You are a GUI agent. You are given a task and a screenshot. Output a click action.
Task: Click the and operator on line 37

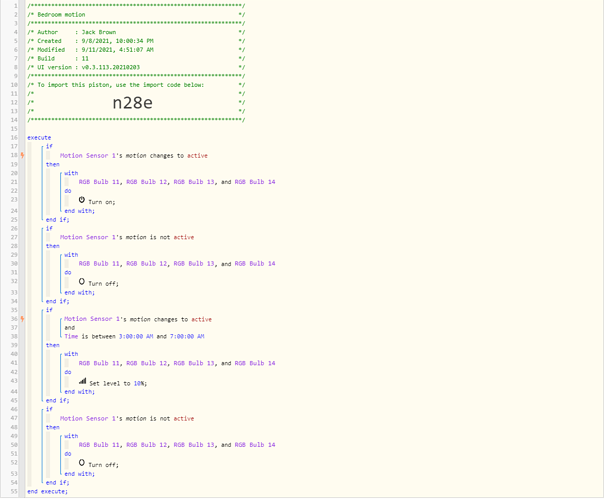tap(70, 328)
